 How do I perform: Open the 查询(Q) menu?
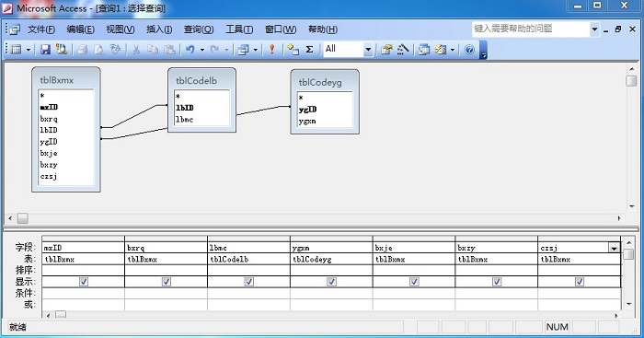[199, 29]
